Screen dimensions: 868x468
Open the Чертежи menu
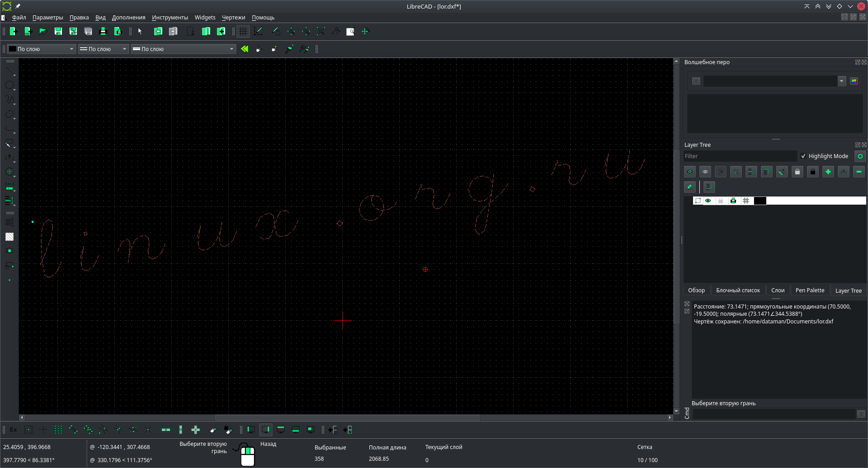pyautogui.click(x=234, y=18)
